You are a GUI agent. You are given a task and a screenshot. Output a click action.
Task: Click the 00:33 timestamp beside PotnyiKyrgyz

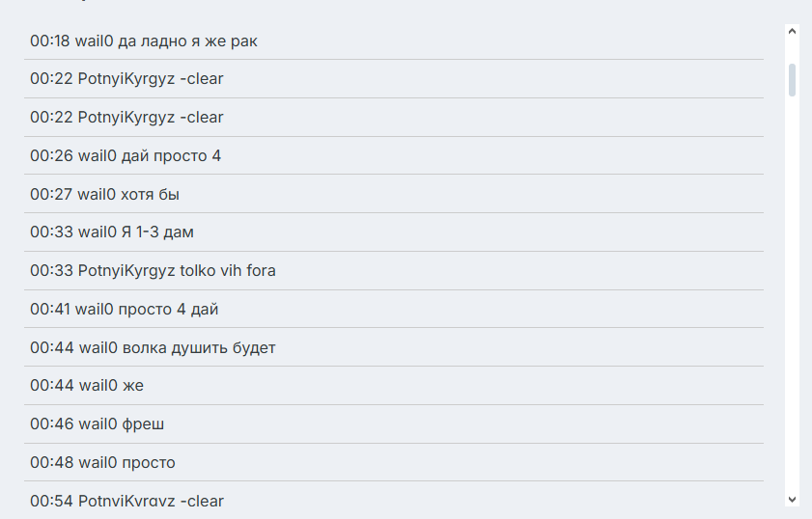point(48,271)
